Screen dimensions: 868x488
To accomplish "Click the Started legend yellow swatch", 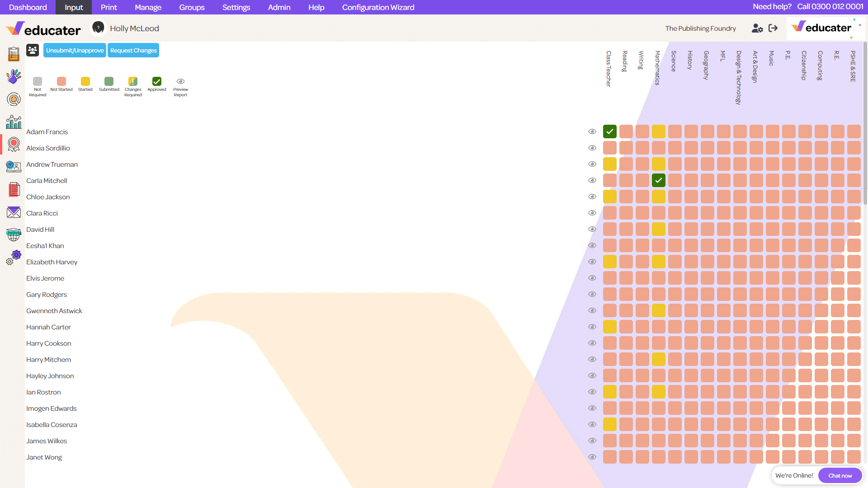I will (x=85, y=81).
